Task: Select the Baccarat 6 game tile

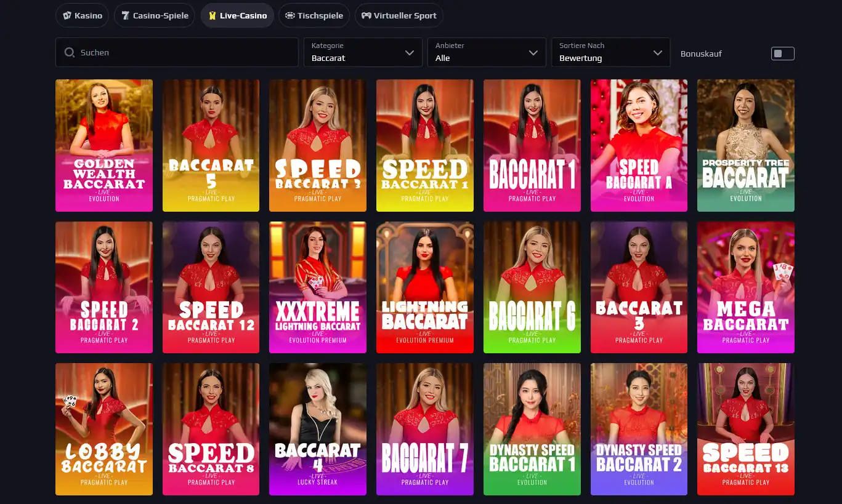Action: coord(532,287)
